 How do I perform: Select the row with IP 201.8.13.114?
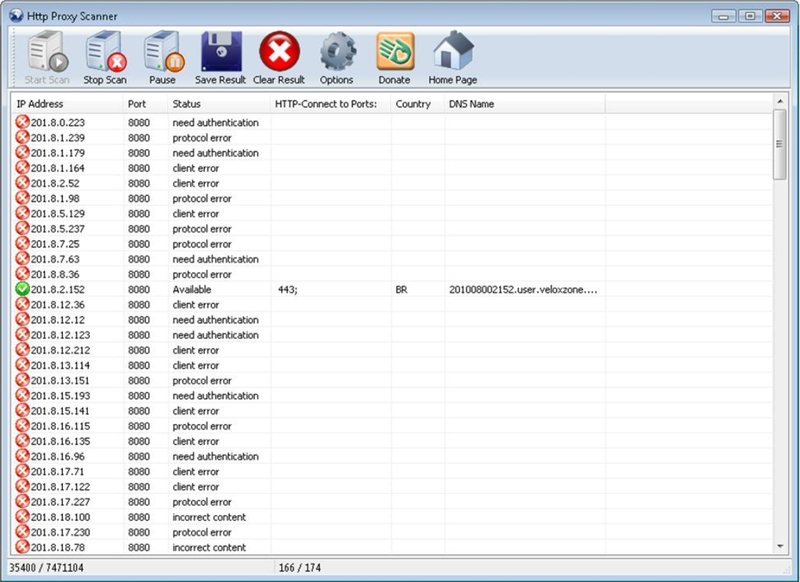392,365
